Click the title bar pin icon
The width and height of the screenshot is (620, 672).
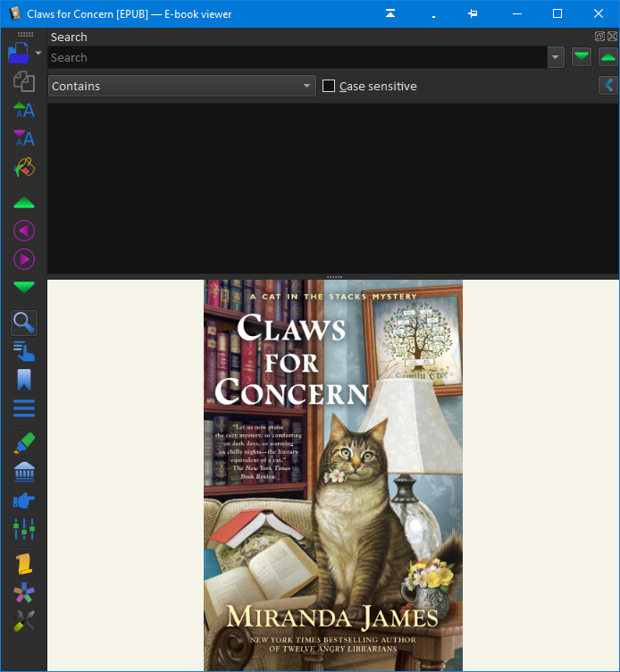[x=473, y=13]
